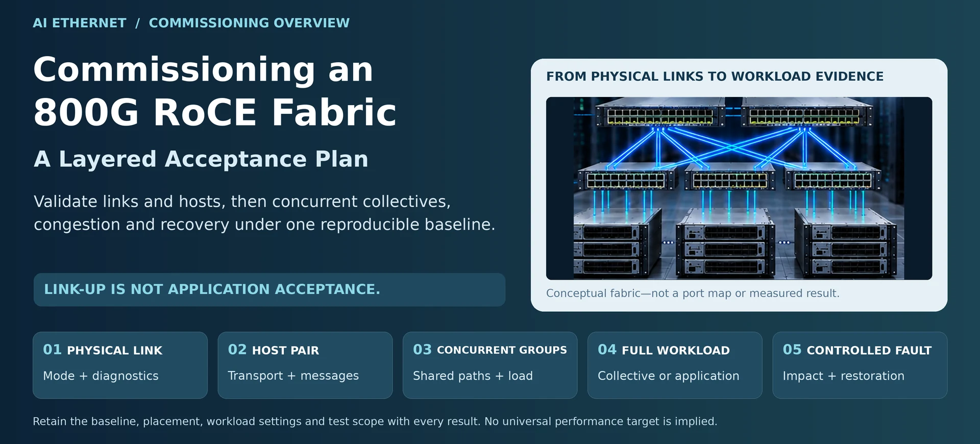980x444 pixels.
Task: Open the conceptual fabric network illustration
Action: coord(739,188)
